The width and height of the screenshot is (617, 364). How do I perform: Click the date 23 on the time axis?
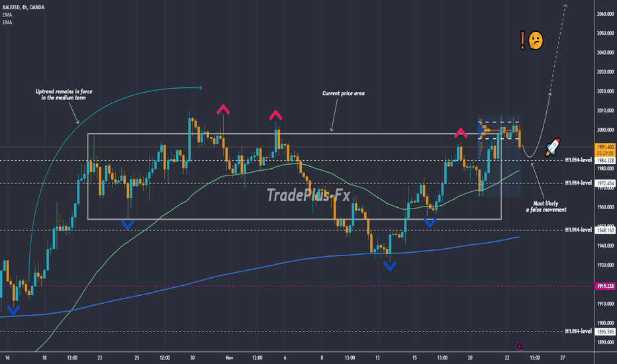pyautogui.click(x=99, y=357)
